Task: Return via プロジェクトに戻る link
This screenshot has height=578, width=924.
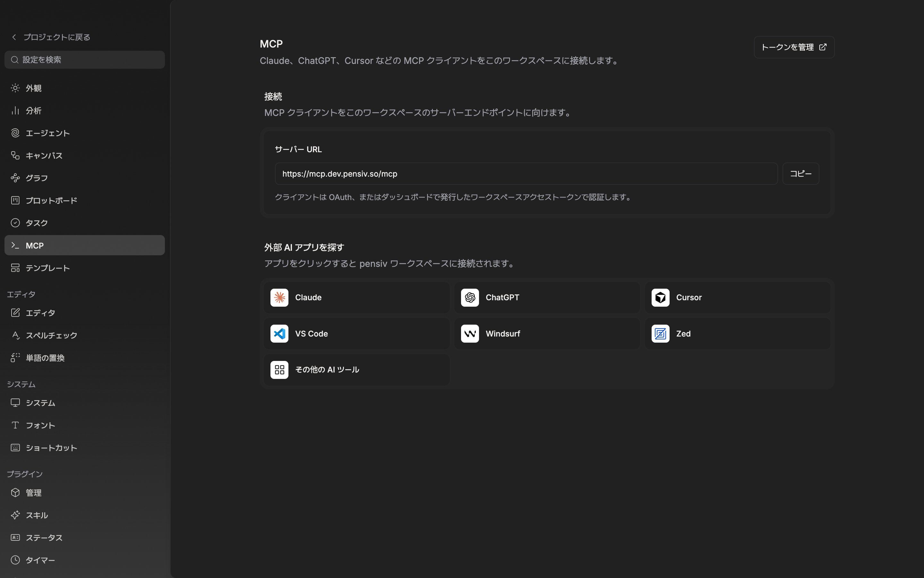Action: tap(51, 37)
